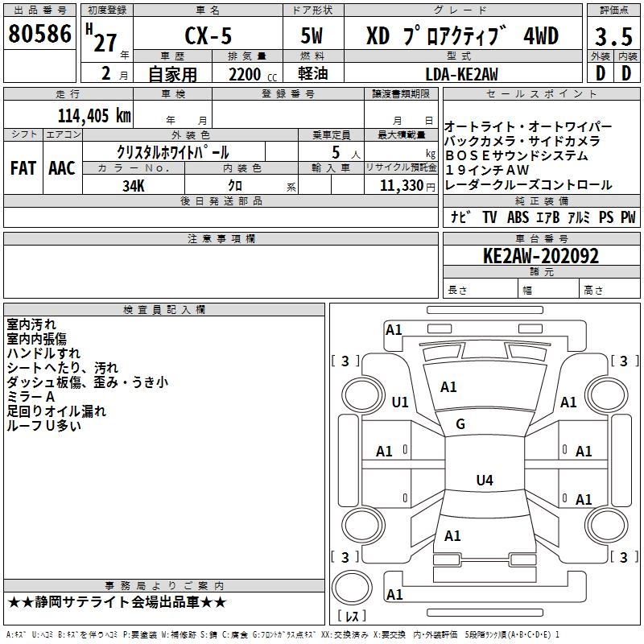The image size is (644, 644).
Task: Click the shift type FAT
Action: coord(23,168)
